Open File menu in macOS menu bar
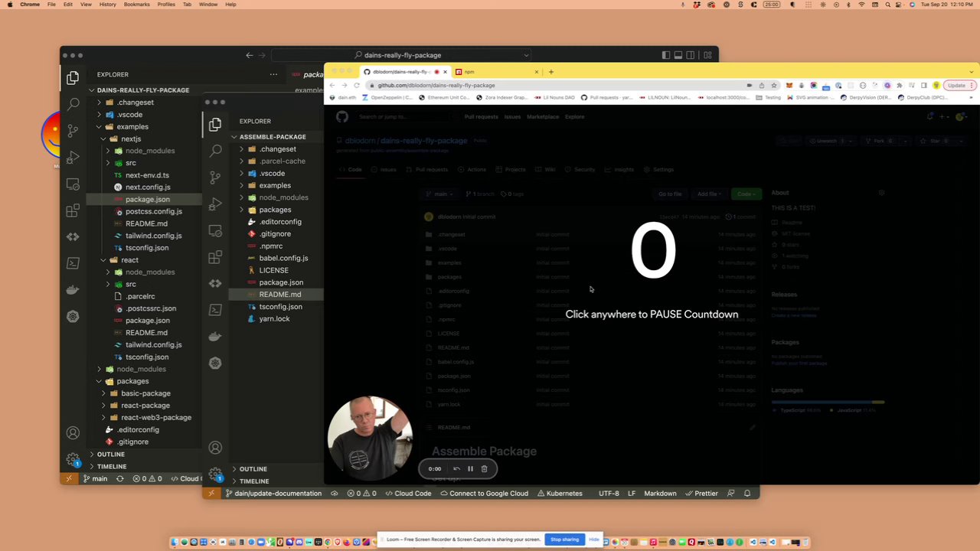The width and height of the screenshot is (980, 551). point(51,5)
